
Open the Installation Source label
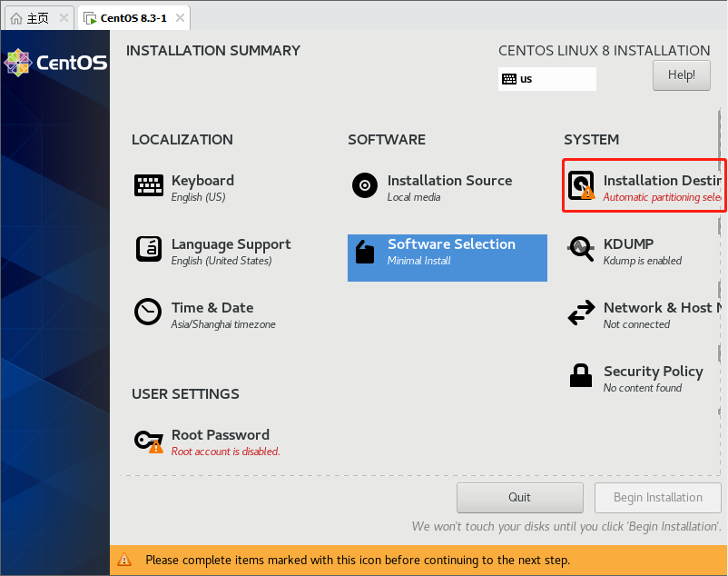pos(449,180)
